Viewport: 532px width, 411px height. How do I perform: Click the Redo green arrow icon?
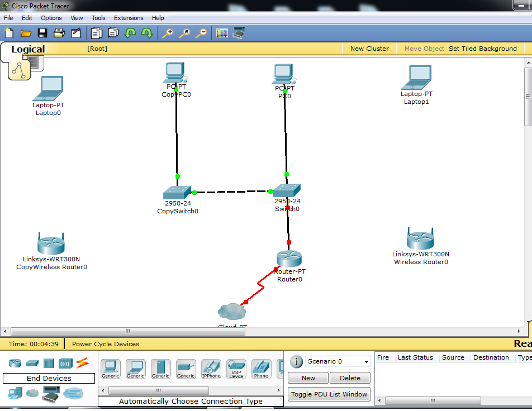click(147, 33)
